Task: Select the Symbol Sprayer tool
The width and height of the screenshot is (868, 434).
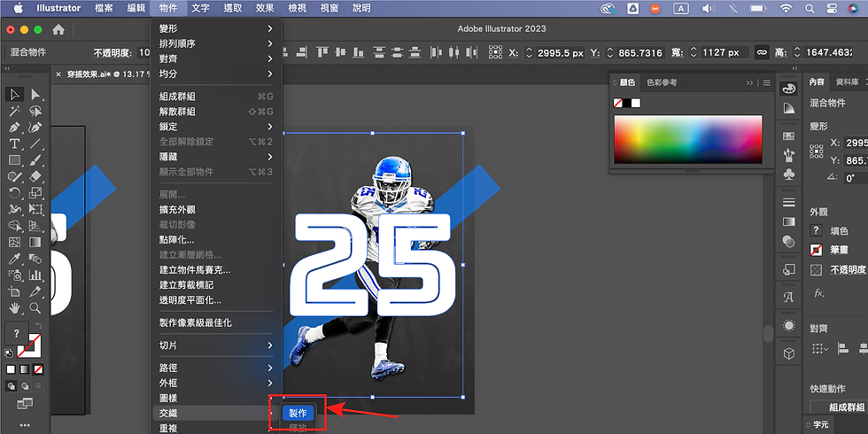Action: click(15, 275)
